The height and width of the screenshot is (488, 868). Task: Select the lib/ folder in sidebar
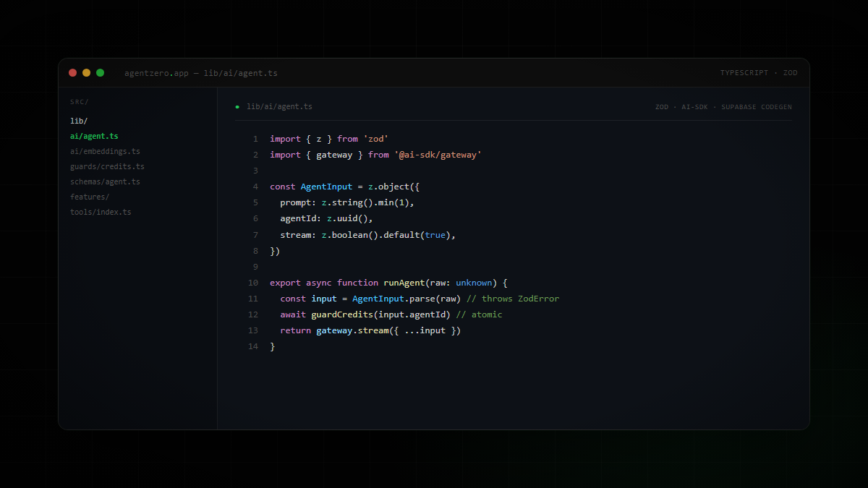pyautogui.click(x=79, y=121)
